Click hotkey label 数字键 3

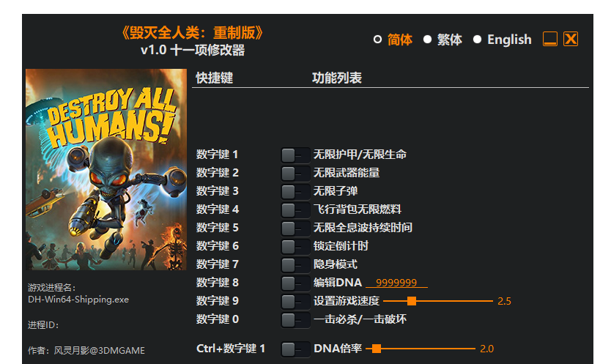coord(217,191)
